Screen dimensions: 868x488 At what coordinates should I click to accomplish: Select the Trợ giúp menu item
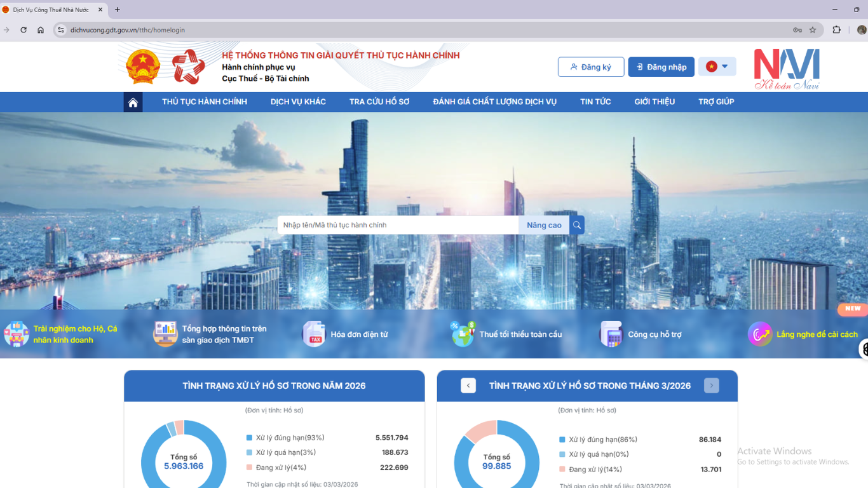716,102
